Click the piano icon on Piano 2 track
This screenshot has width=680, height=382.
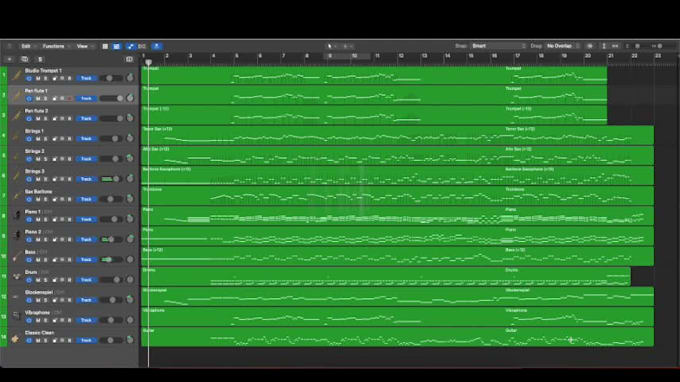[x=16, y=235]
